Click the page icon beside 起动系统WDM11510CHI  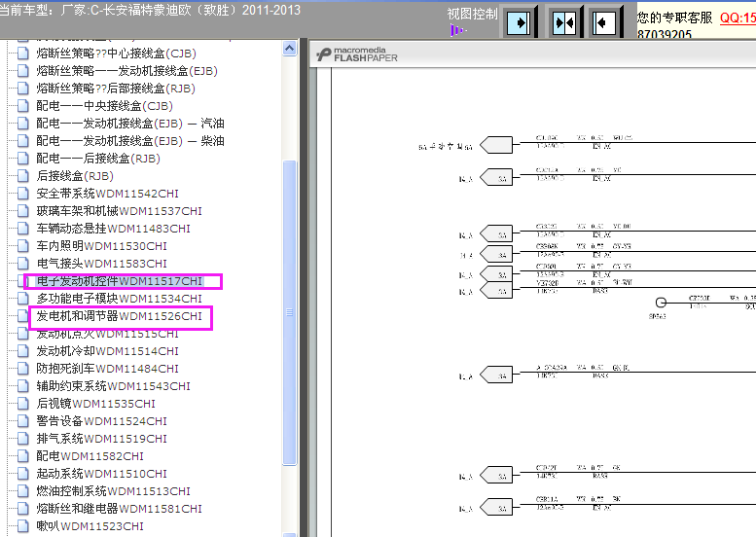pyautogui.click(x=23, y=474)
